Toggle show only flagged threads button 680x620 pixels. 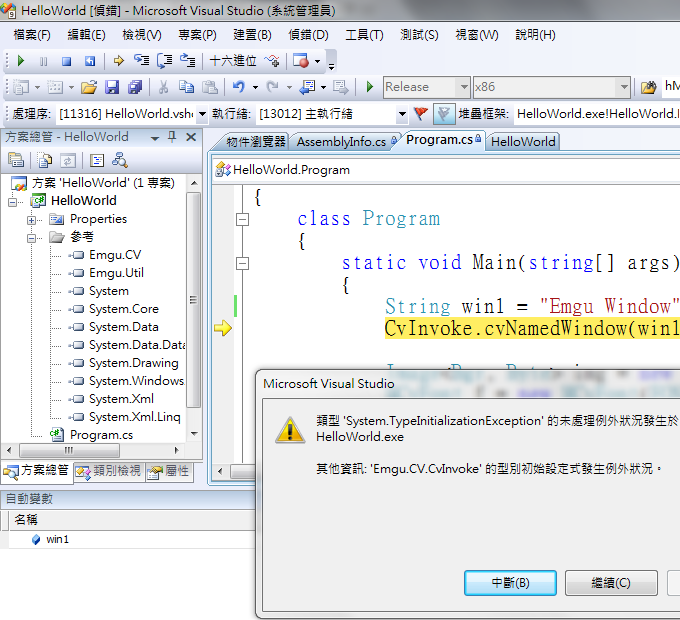click(444, 114)
